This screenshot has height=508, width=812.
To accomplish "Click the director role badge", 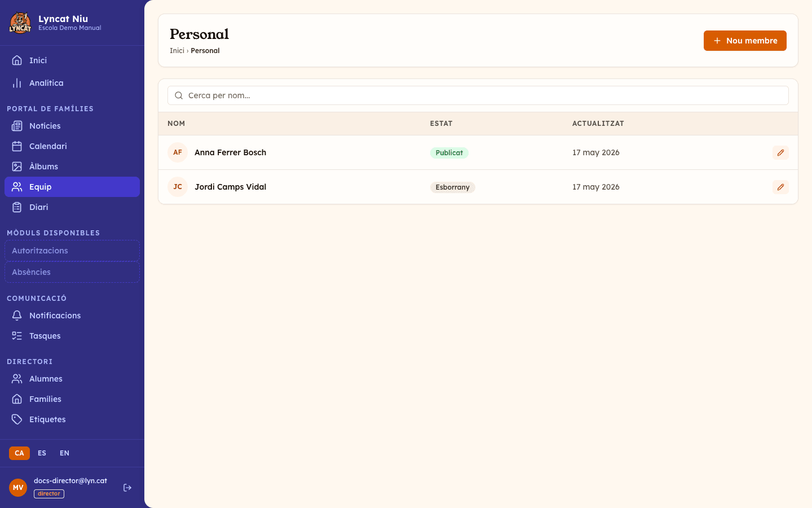I will (x=49, y=494).
